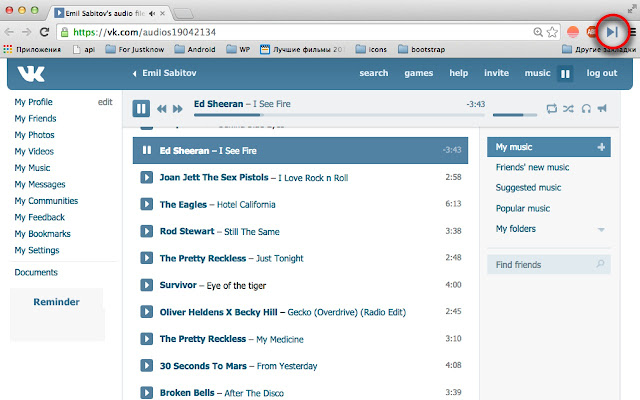This screenshot has height=400, width=640.
Task: Play Rod Stewart – Still The Same
Action: coord(147,231)
